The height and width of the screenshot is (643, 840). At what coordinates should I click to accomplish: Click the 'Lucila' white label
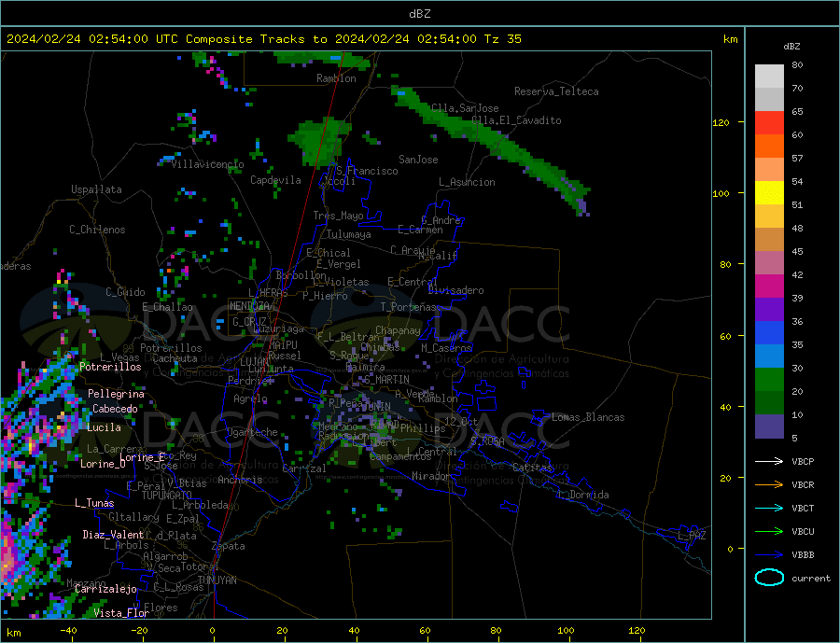pos(104,427)
